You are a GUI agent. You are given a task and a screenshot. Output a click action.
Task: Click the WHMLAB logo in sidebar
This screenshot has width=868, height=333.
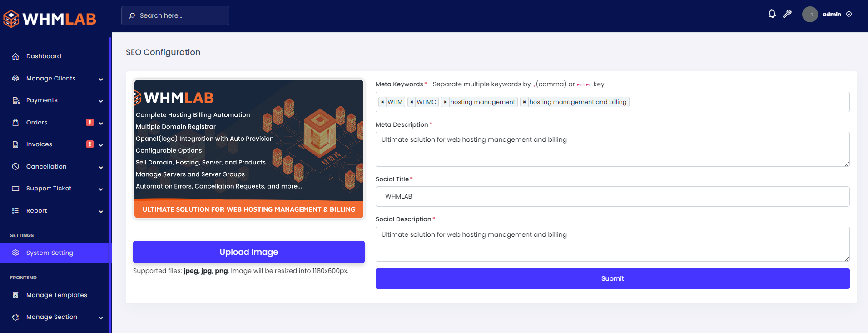tap(50, 19)
